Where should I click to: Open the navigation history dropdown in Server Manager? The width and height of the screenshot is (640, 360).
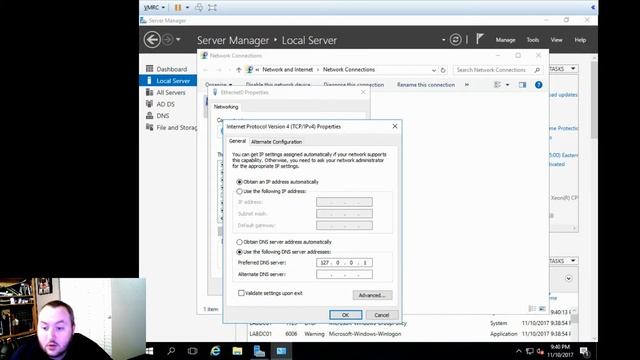pos(178,40)
